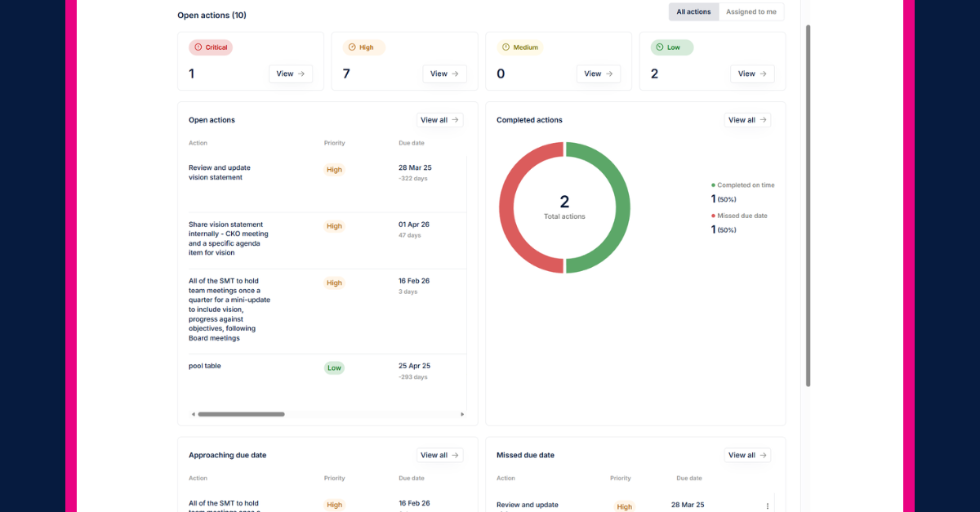View the High priority actions

[x=444, y=73]
